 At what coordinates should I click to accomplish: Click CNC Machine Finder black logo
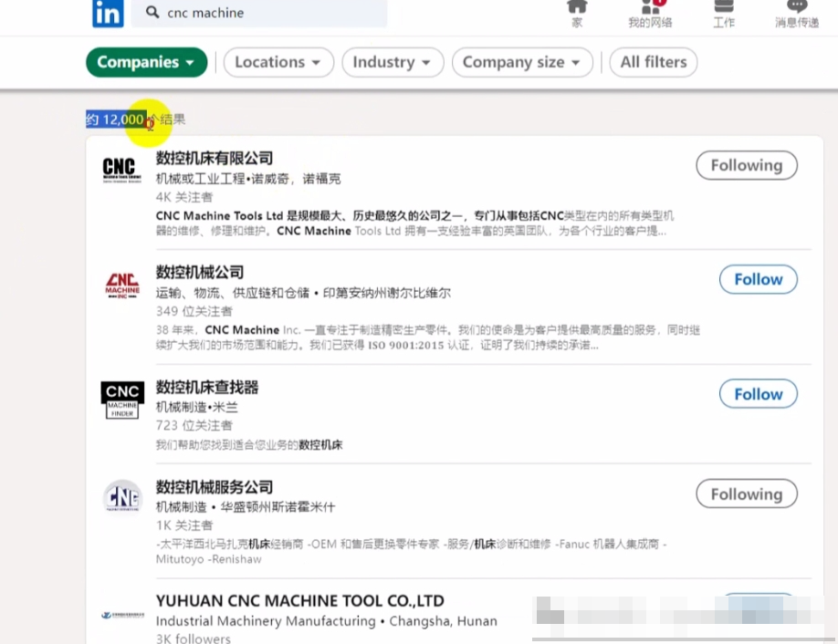tap(122, 400)
